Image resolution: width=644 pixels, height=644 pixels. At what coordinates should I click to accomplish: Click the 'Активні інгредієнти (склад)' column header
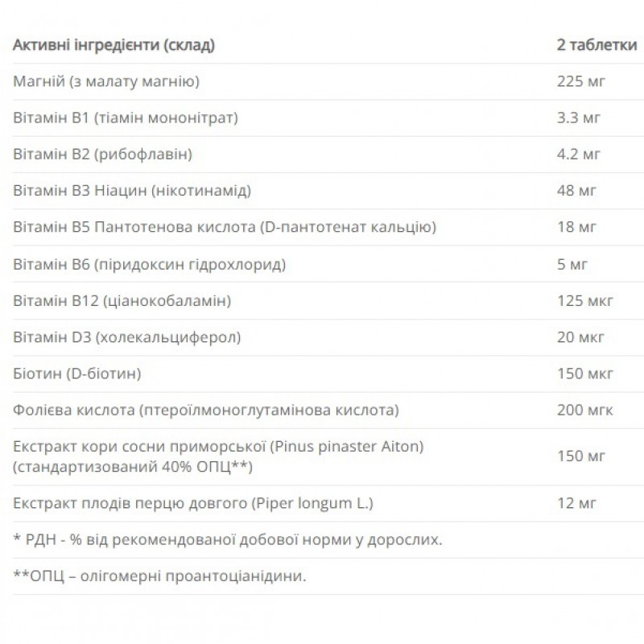point(114,45)
